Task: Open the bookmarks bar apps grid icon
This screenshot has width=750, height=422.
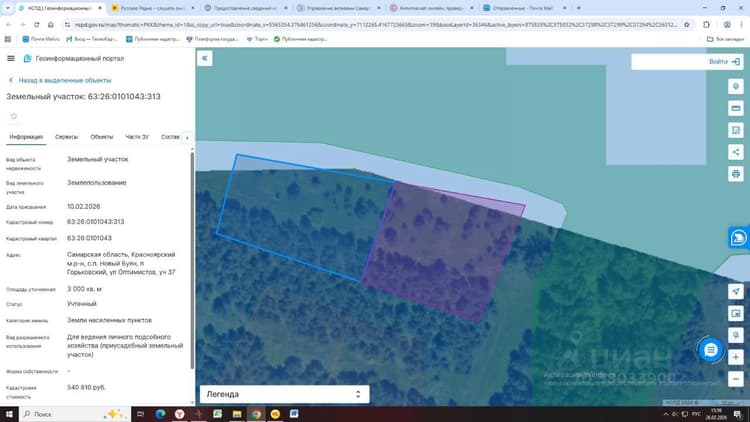Action: pos(8,39)
